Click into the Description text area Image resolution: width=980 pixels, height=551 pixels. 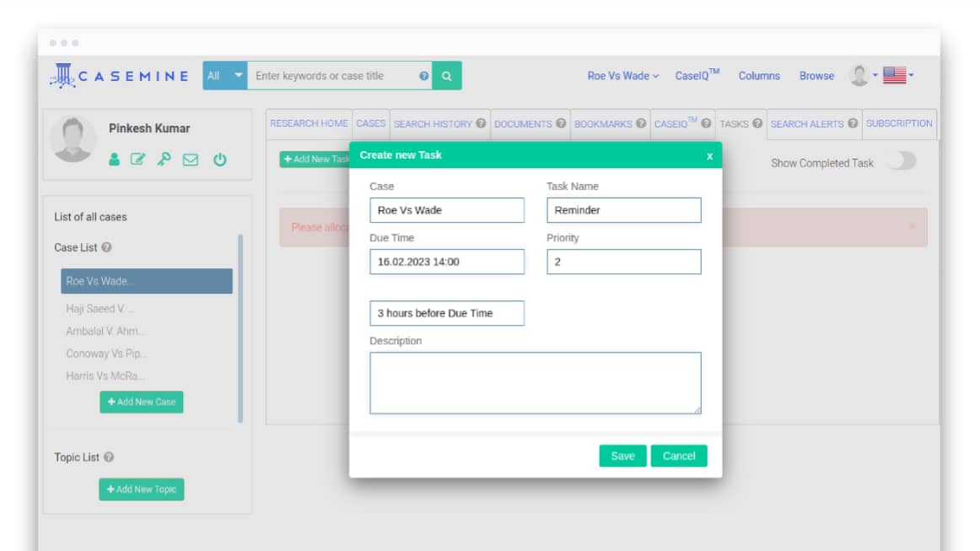(535, 382)
